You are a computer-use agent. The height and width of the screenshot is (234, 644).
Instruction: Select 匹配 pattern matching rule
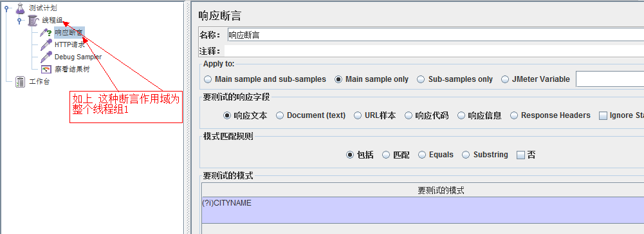396,155
